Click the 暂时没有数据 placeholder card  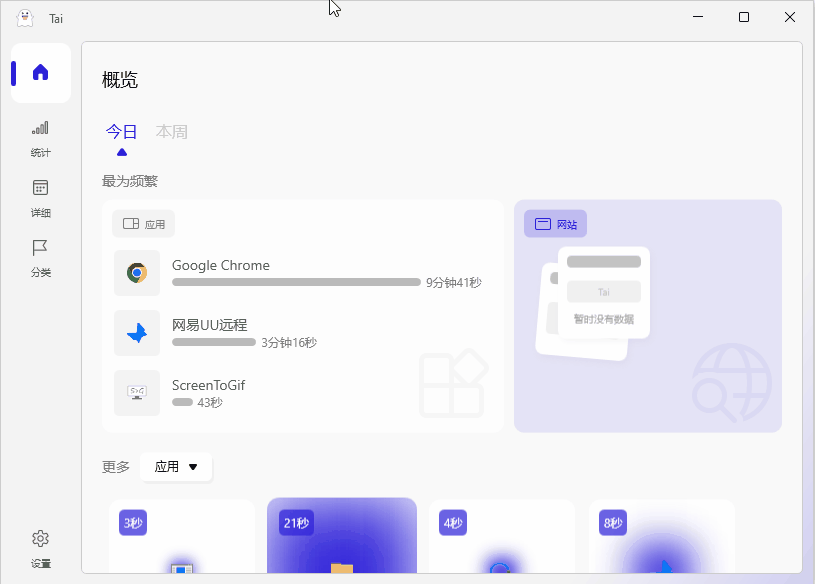click(603, 293)
